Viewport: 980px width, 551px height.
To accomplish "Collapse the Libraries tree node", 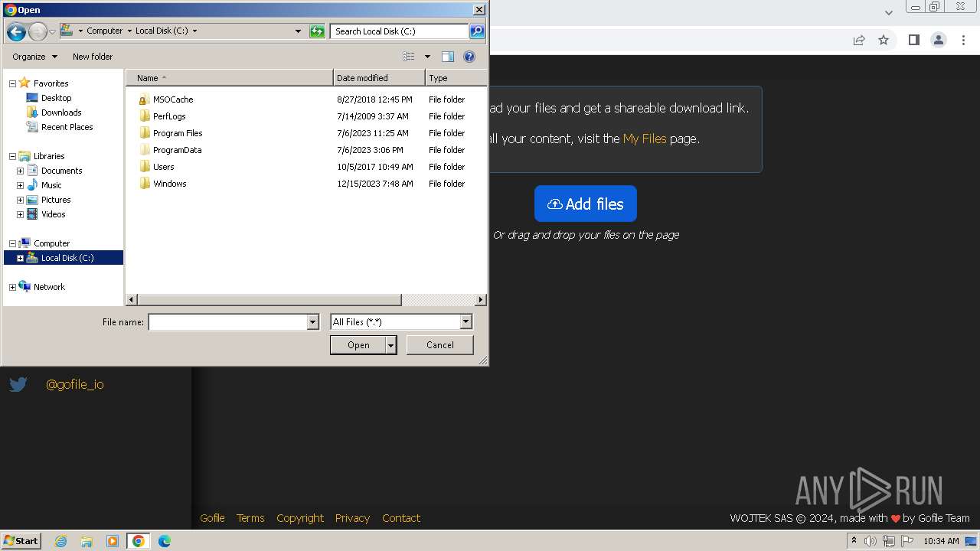I will (x=12, y=156).
